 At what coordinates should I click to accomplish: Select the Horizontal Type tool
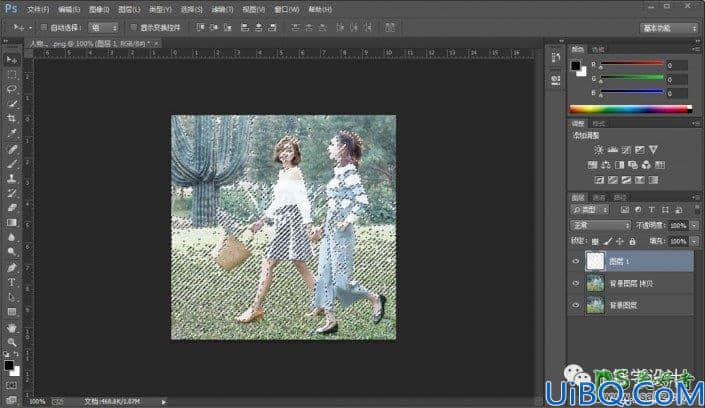click(12, 282)
